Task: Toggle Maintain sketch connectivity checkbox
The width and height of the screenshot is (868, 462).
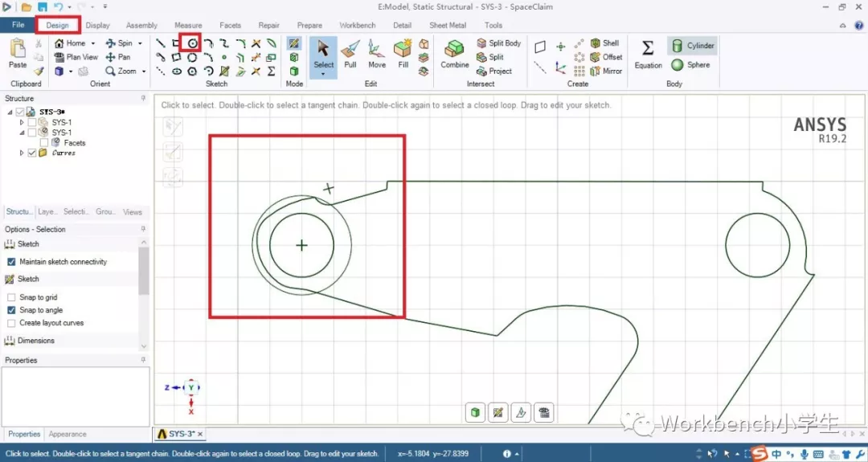Action: [x=11, y=262]
